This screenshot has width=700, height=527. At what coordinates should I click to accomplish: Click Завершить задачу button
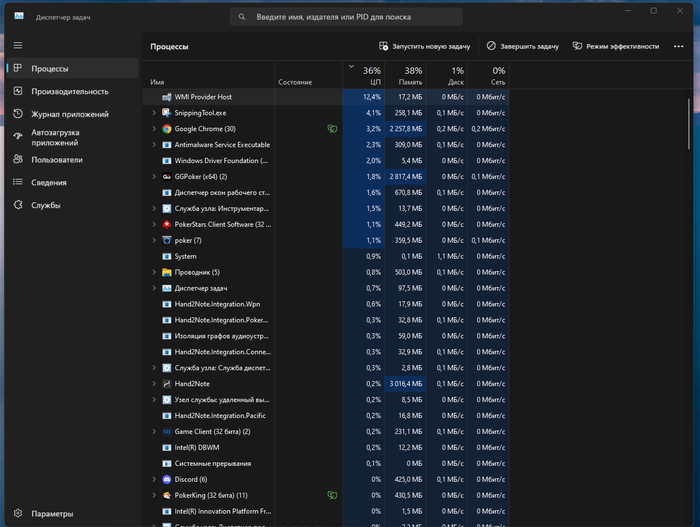click(x=522, y=46)
